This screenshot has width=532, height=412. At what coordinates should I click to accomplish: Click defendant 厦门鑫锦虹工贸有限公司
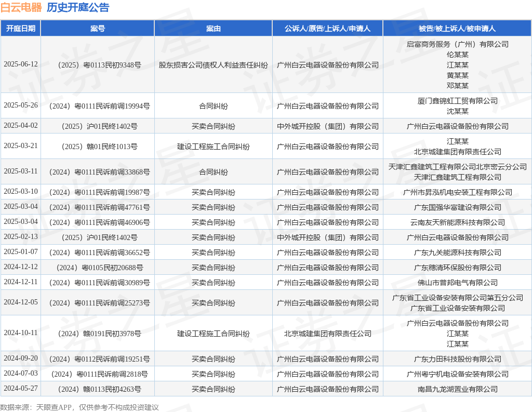tap(457, 101)
